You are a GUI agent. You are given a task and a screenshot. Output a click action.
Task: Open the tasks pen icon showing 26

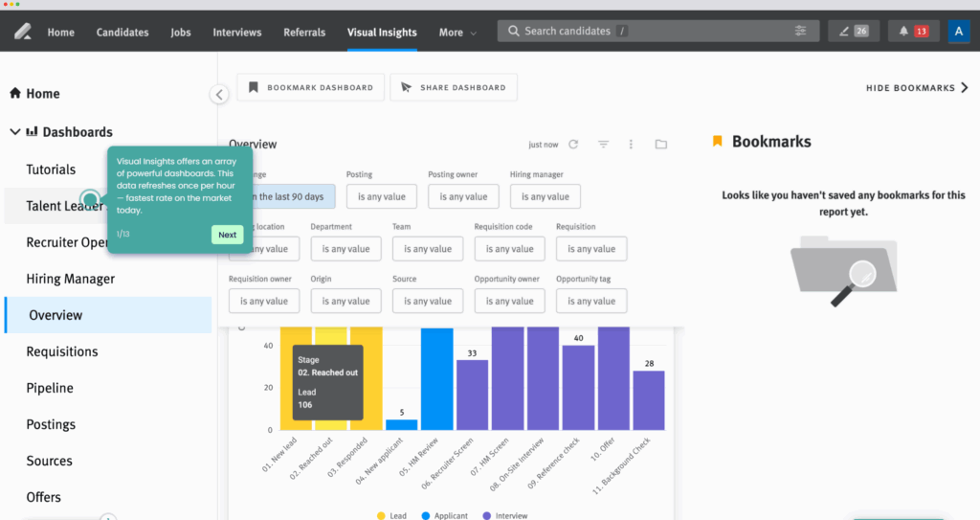point(853,31)
